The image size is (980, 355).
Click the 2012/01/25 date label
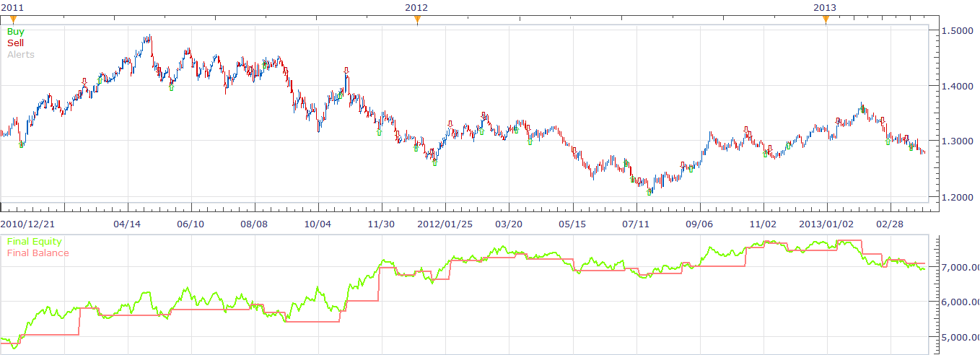pos(445,224)
